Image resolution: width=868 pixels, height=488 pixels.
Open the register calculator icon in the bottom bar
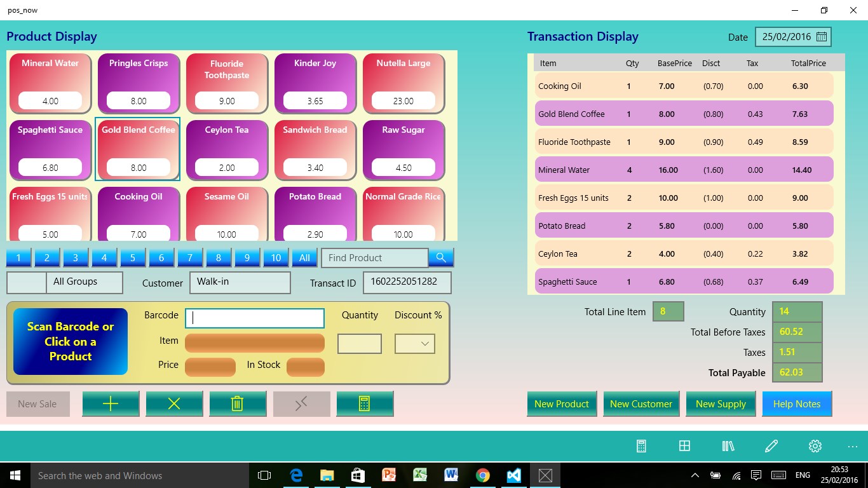point(641,445)
